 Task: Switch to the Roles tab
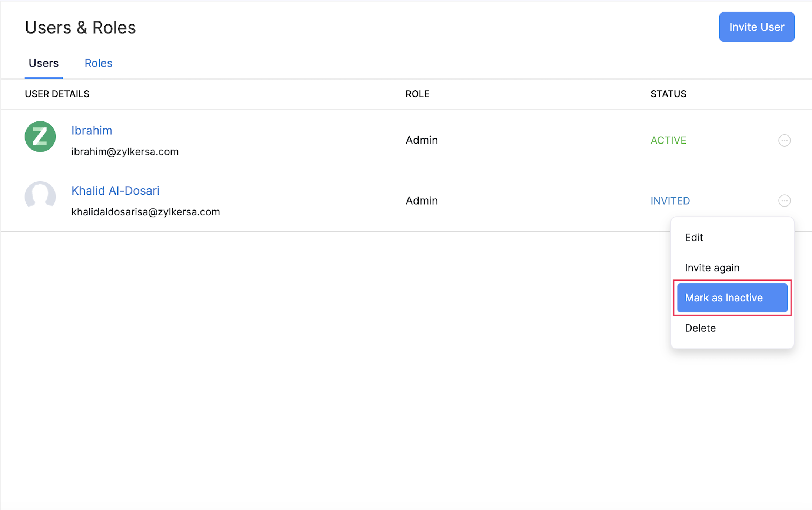(98, 63)
